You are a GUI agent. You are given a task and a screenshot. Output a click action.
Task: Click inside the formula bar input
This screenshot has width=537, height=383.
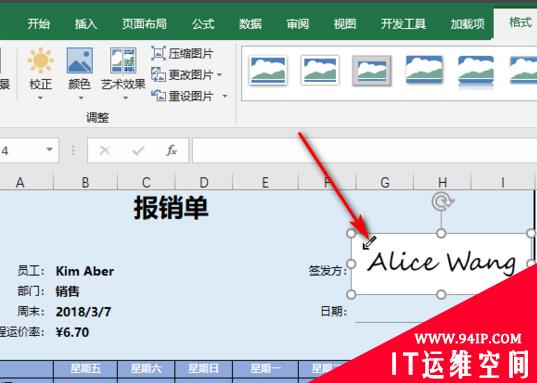(364, 150)
